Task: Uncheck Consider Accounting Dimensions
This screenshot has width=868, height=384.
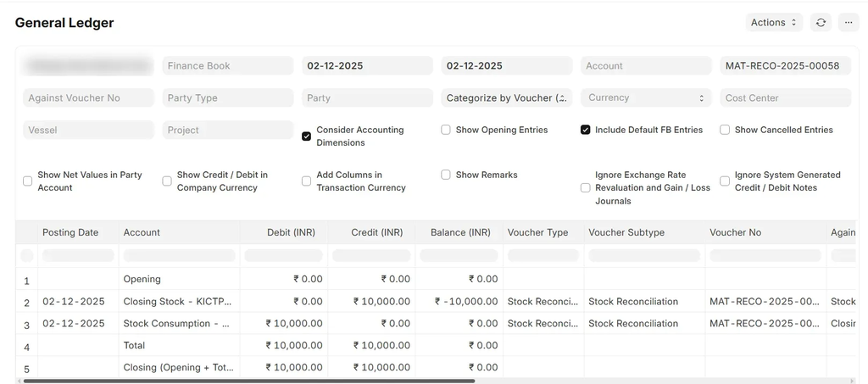Action: click(x=307, y=136)
